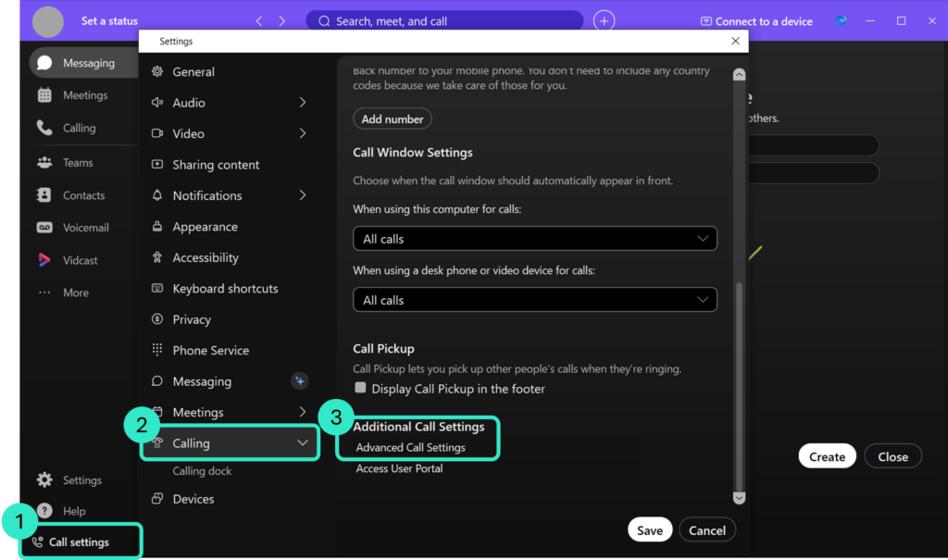
Task: Click the Devices icon in Settings
Action: coord(157,498)
